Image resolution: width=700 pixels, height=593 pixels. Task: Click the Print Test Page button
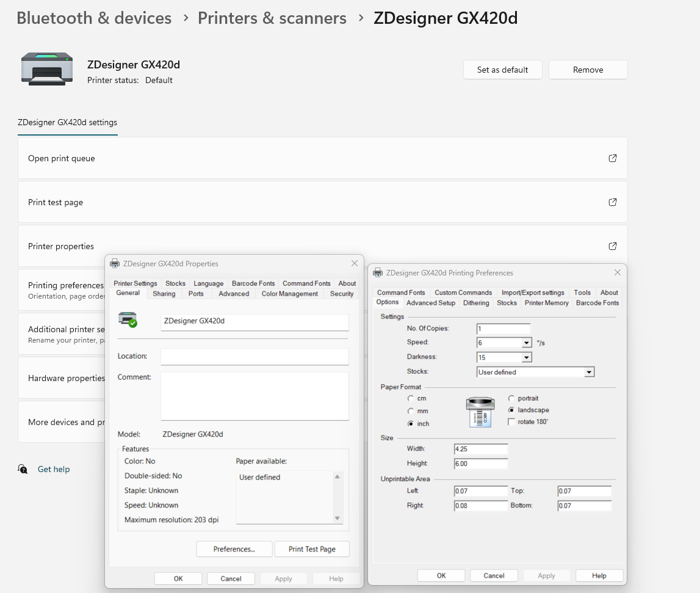pos(312,549)
